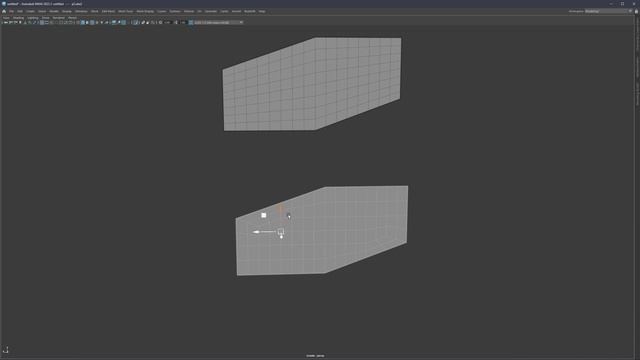The image size is (640, 360).
Task: Open the UV menu
Action: (200, 11)
